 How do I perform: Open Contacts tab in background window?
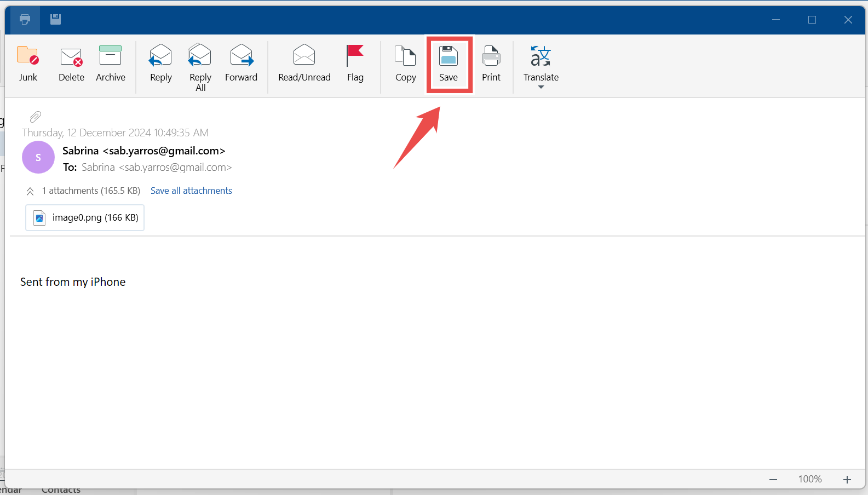pyautogui.click(x=61, y=491)
